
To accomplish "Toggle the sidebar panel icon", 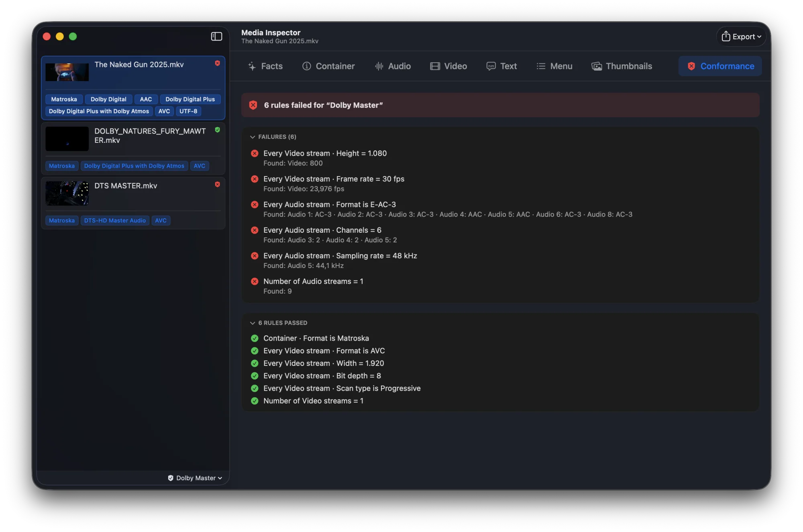I will coord(216,37).
